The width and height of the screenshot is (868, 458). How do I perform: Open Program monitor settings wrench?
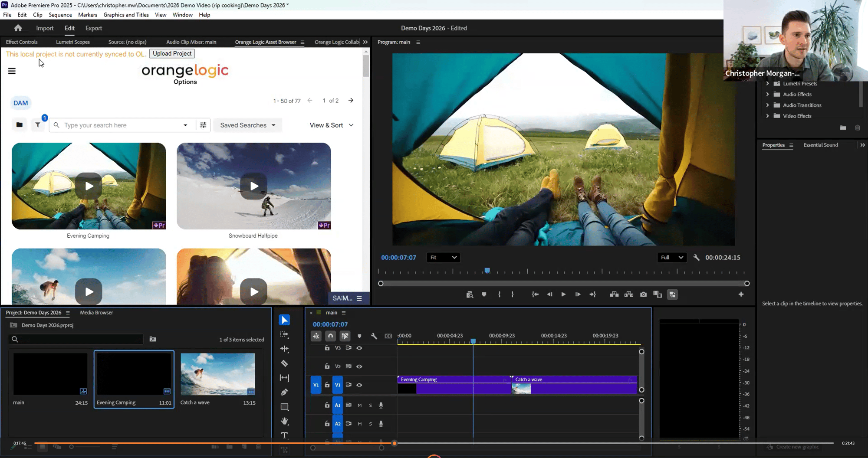coord(697,258)
